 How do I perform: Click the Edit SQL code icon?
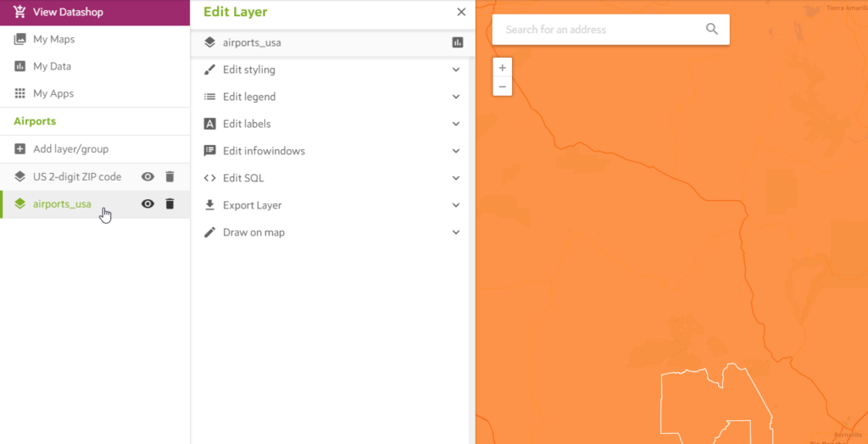(209, 178)
